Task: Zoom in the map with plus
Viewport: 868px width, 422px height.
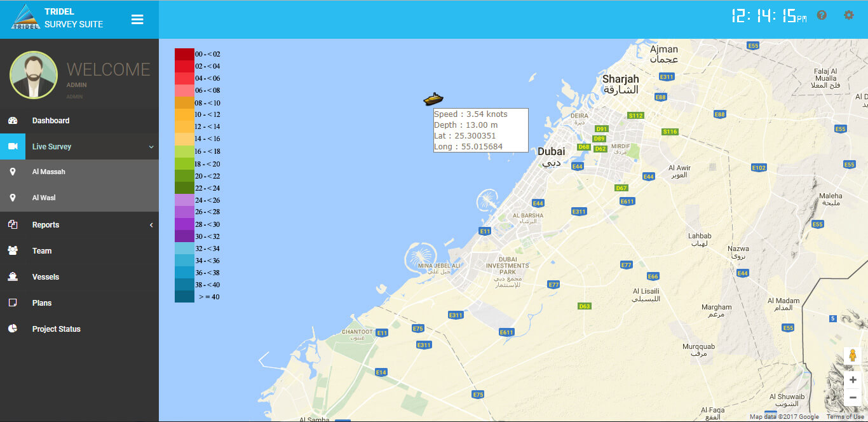Action: point(852,380)
